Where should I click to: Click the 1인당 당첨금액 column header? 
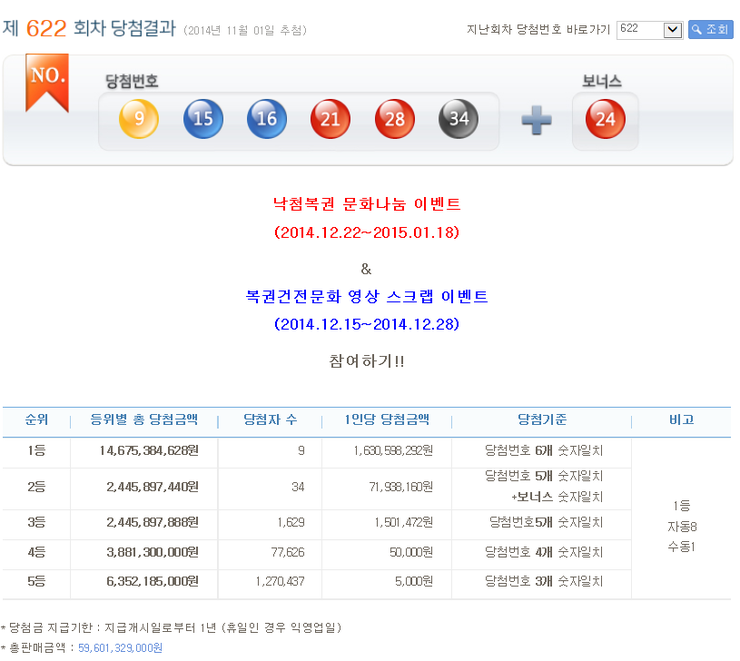pyautogui.click(x=387, y=419)
